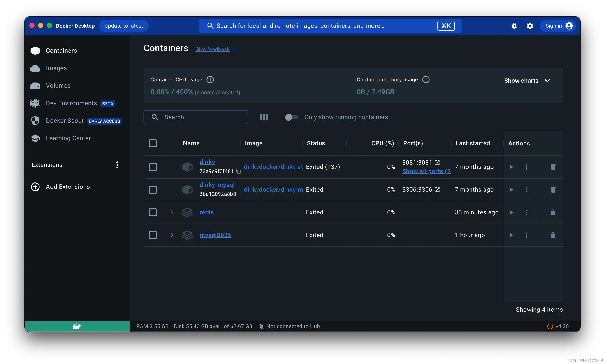Image resolution: width=605 pixels, height=364 pixels.
Task: Expand the mysql8035 stack
Action: coord(172,235)
